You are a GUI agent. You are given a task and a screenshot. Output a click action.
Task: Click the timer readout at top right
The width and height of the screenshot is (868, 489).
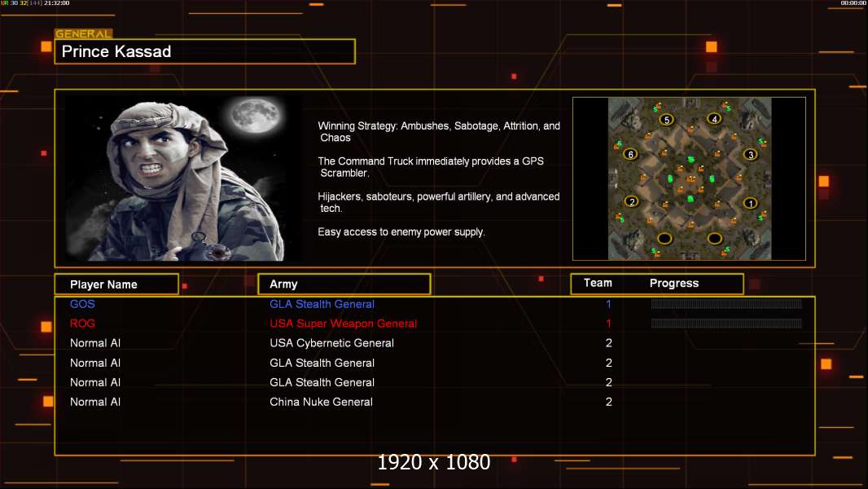click(x=853, y=3)
